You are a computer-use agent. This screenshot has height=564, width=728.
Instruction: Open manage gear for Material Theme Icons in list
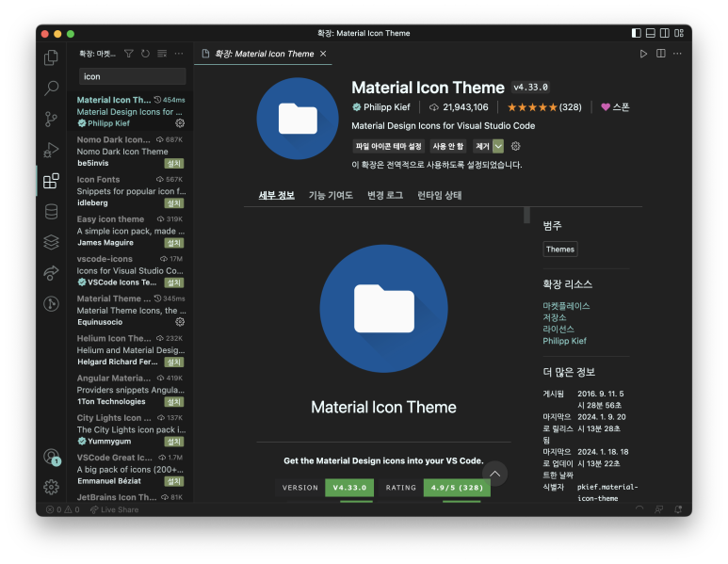pyautogui.click(x=180, y=322)
